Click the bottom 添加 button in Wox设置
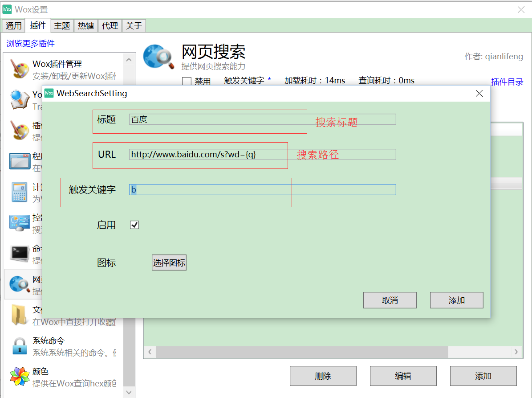Image resolution: width=532 pixels, height=398 pixels. [483, 376]
